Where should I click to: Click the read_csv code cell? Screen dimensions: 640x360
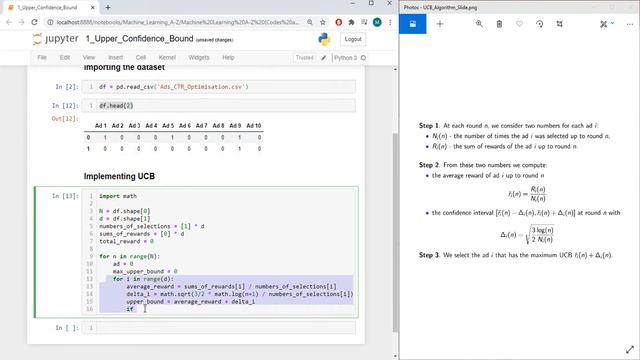tap(219, 87)
